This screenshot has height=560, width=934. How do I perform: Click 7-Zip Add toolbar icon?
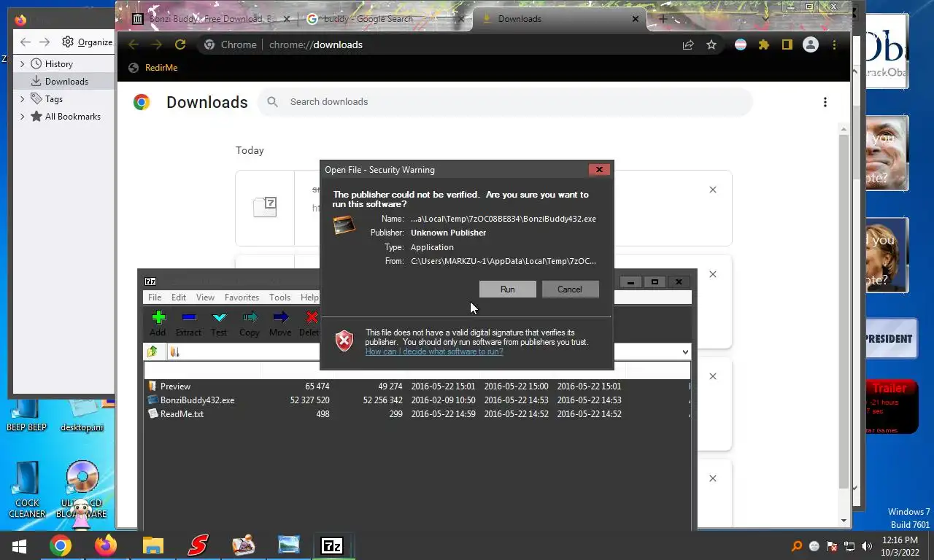click(x=158, y=324)
